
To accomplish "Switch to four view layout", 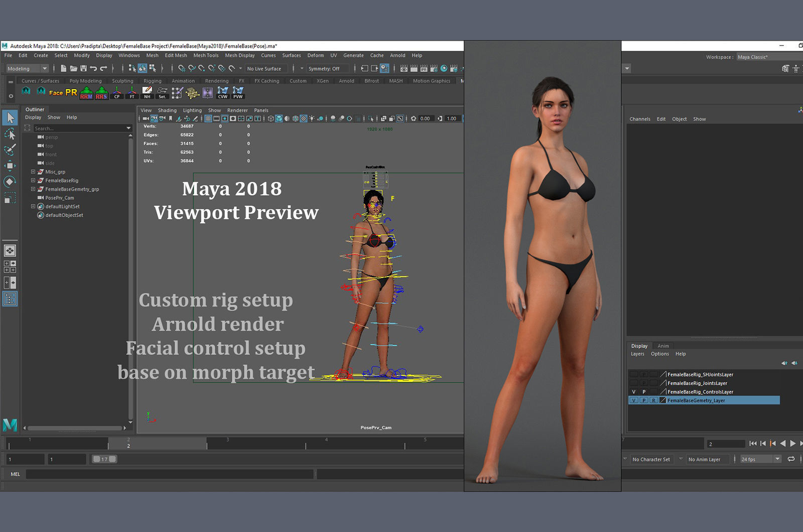I will coord(10,267).
